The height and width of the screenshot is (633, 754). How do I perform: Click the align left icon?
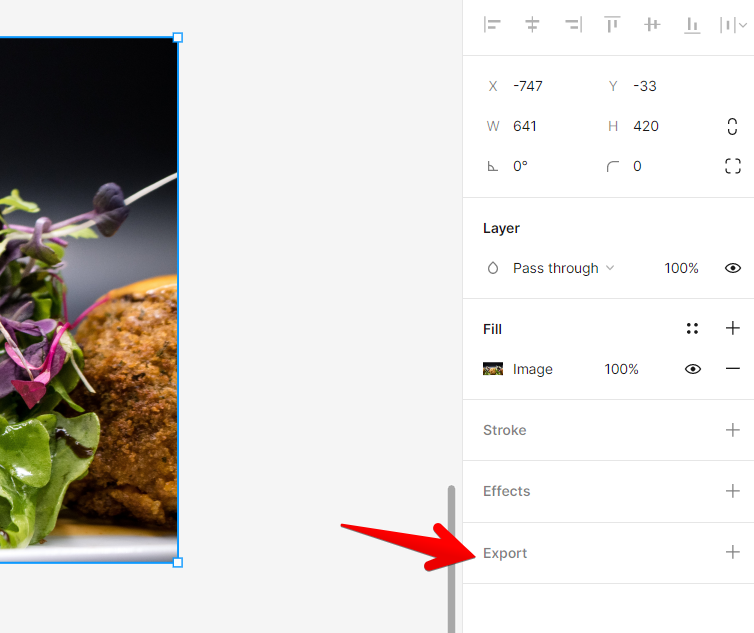pos(492,24)
